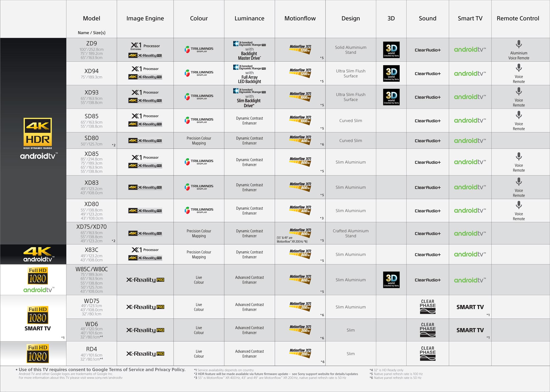Viewport: 550px width, 392px height.
Task: Click the 4K X-Reality PRO badge for SD80
Action: 145,140
